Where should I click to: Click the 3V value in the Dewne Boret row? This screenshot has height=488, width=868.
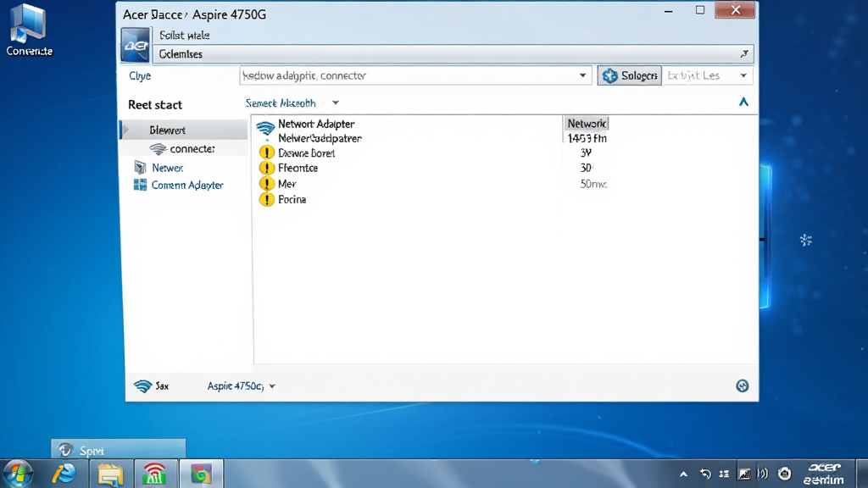pyautogui.click(x=586, y=153)
